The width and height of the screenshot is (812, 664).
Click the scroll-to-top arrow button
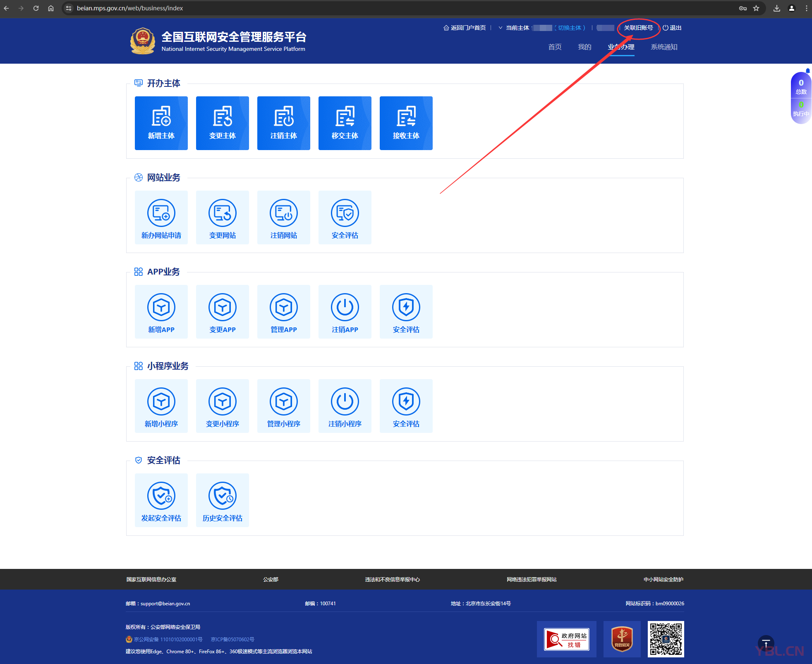(766, 643)
